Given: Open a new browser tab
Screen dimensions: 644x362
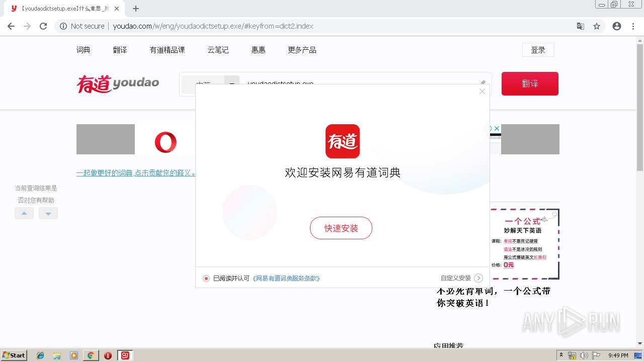Looking at the screenshot, I should tap(136, 9).
